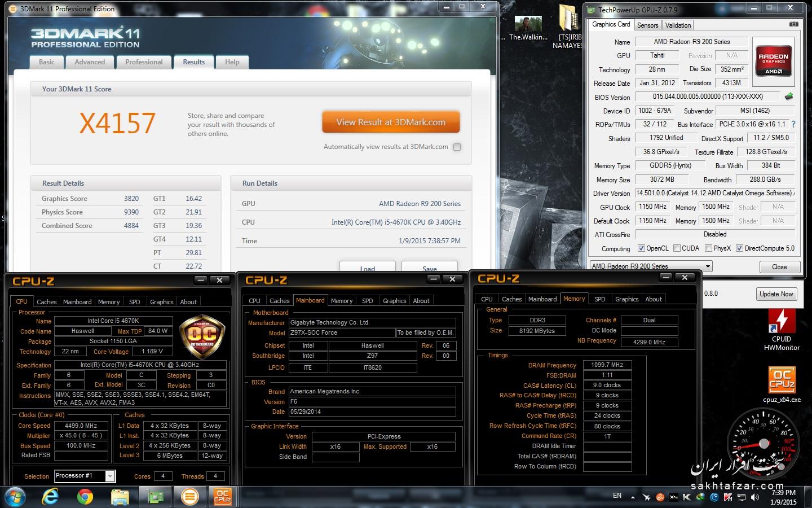Open About tab in CPU-Z Processor window
812x508 pixels.
(188, 302)
